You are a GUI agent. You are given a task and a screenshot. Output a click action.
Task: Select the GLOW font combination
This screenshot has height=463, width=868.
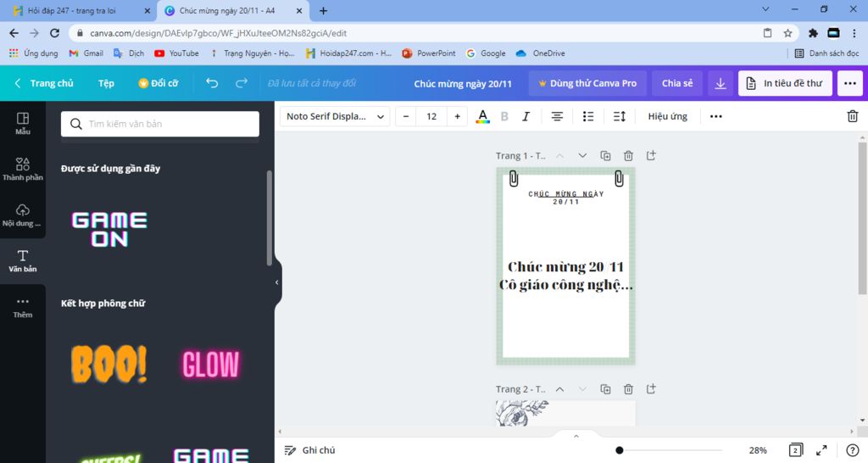211,364
